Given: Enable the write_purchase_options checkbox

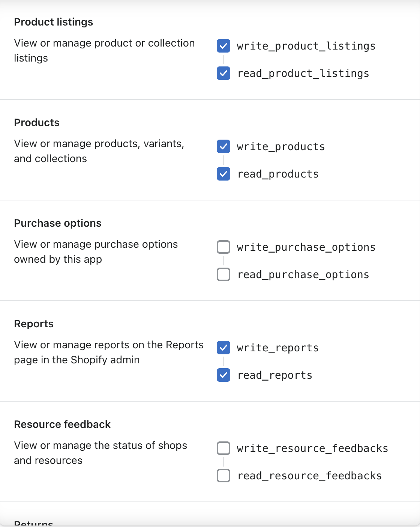Looking at the screenshot, I should [x=223, y=247].
